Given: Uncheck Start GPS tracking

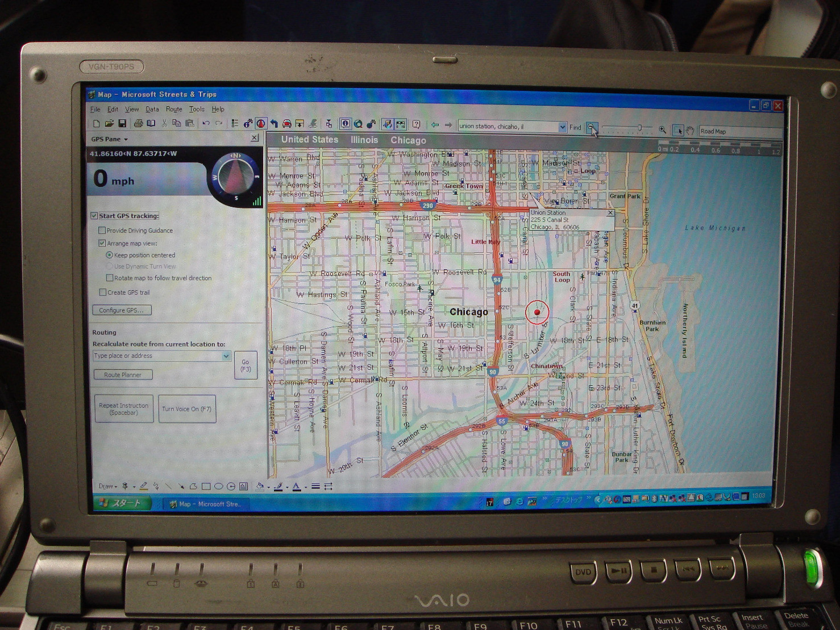Looking at the screenshot, I should click(94, 216).
